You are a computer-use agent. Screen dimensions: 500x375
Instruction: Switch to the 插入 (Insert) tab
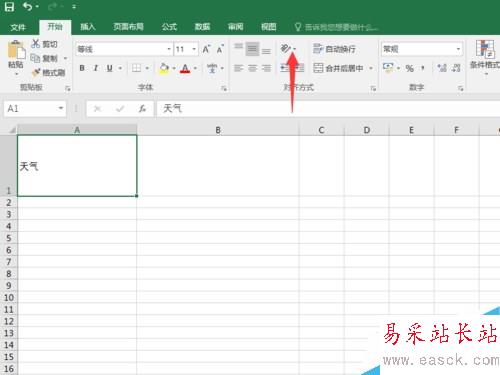coord(88,27)
